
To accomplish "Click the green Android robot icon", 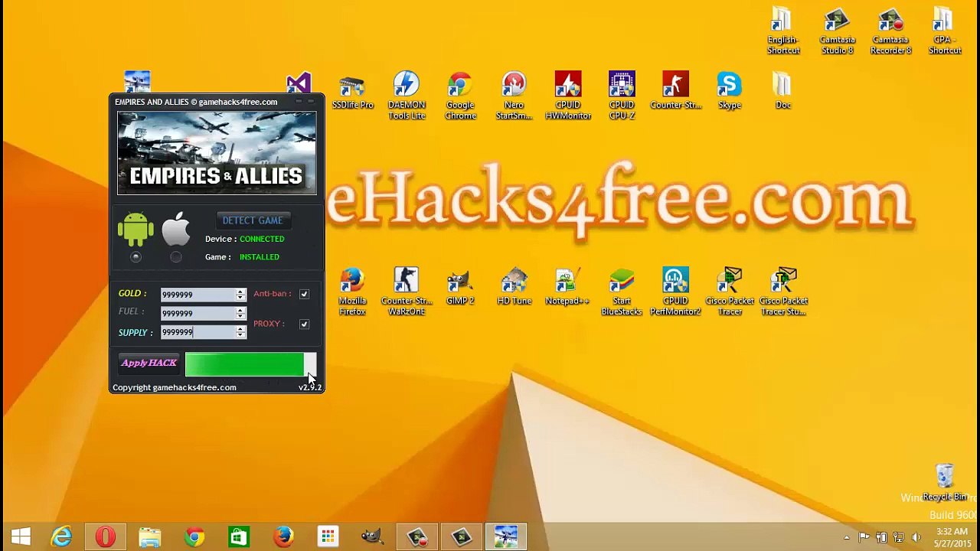I will [136, 230].
